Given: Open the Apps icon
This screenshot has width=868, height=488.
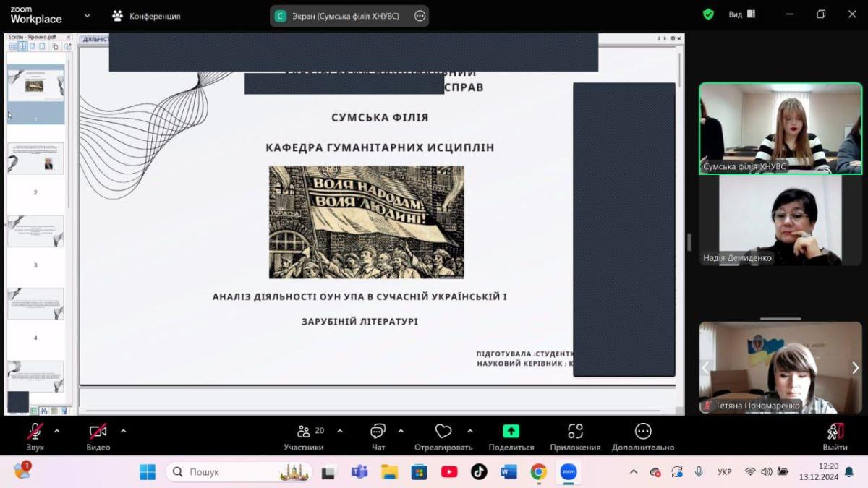Looking at the screenshot, I should (x=575, y=432).
